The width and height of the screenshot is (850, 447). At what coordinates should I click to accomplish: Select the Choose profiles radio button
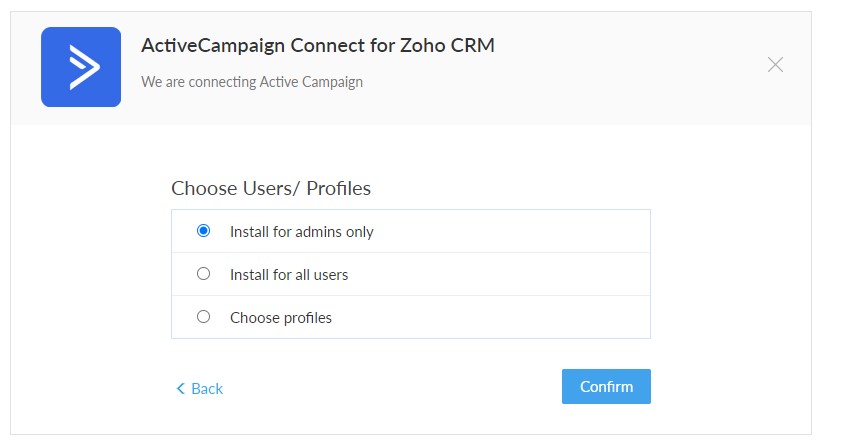pos(203,316)
